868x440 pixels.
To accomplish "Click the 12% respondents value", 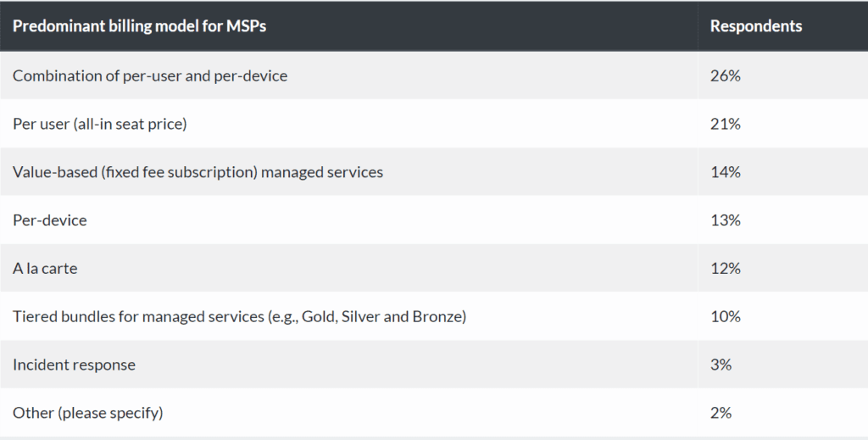I will 726,268.
